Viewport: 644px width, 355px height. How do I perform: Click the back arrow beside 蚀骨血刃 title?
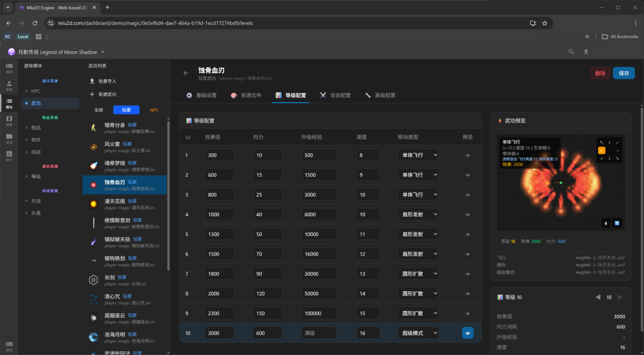[186, 73]
